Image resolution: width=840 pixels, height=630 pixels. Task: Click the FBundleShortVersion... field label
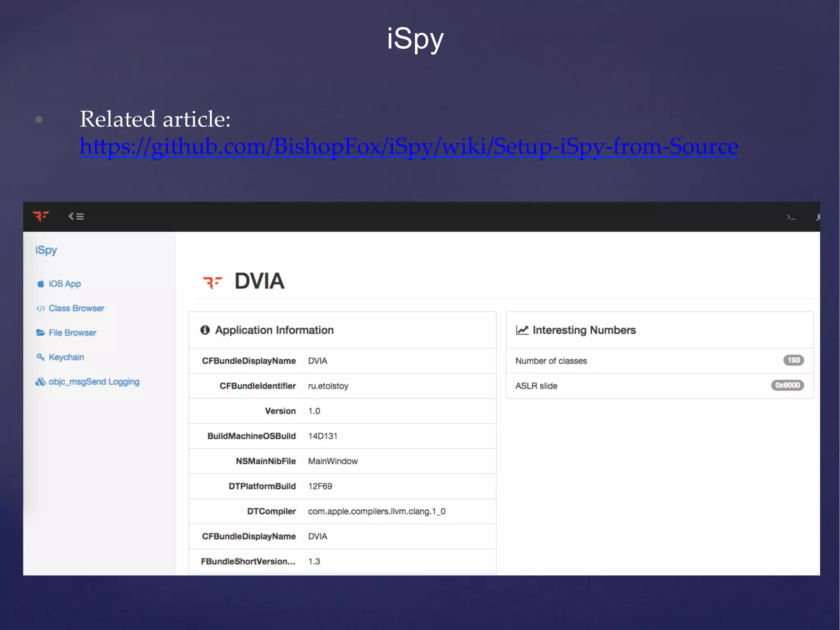tap(248, 562)
